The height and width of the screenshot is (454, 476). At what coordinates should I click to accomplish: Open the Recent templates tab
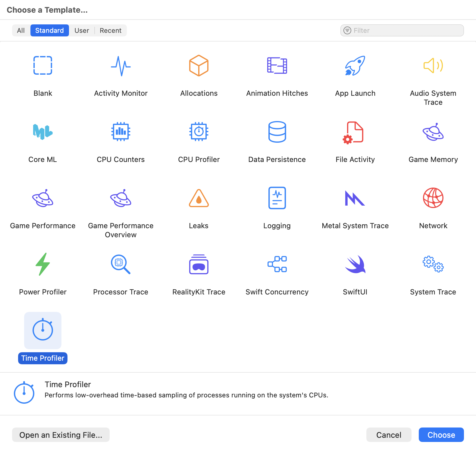coord(111,30)
